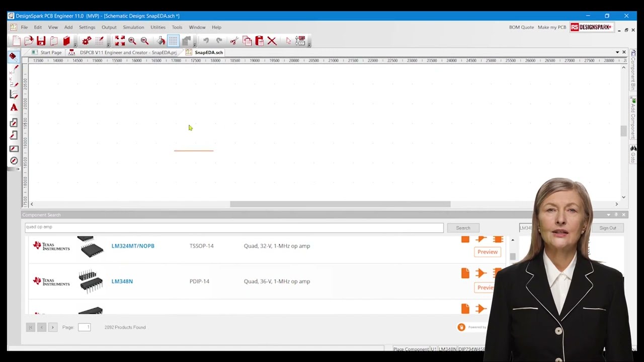Click the horizontal canvas scrollbar thumb

click(x=340, y=204)
